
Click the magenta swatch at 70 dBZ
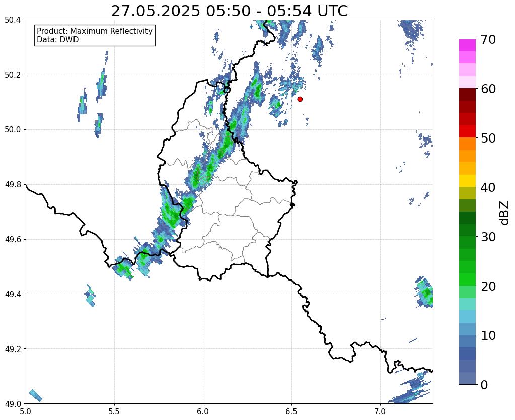pyautogui.click(x=467, y=45)
